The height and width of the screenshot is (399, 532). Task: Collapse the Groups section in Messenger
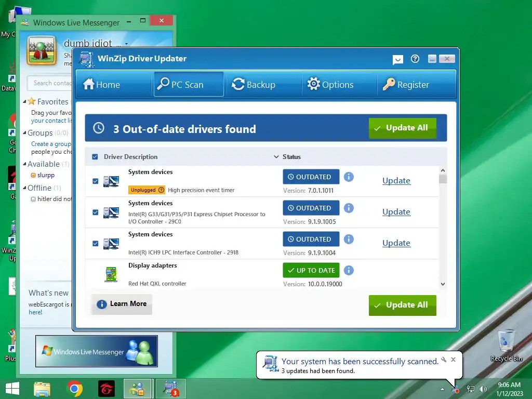pyautogui.click(x=24, y=132)
